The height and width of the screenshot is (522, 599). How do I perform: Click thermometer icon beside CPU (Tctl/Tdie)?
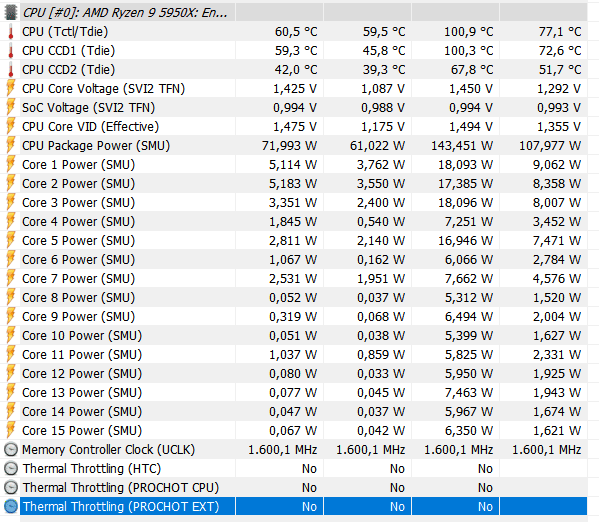point(11,31)
